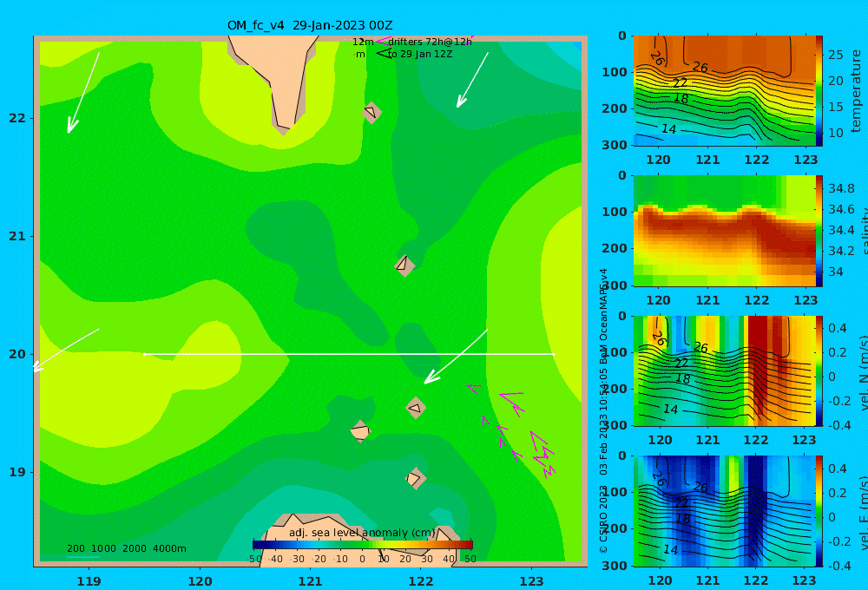Click the '© CSIRO 2023' vertical credit text
This screenshot has width=868, height=590.
tap(603, 519)
